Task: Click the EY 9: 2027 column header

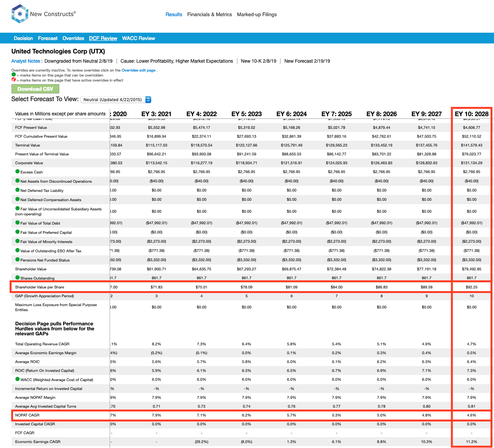Action: 427,114
